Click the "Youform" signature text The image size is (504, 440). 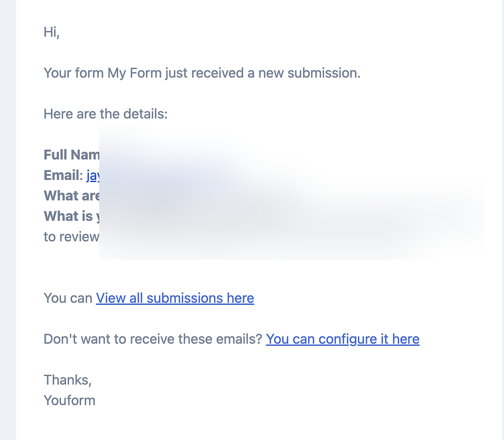point(69,401)
